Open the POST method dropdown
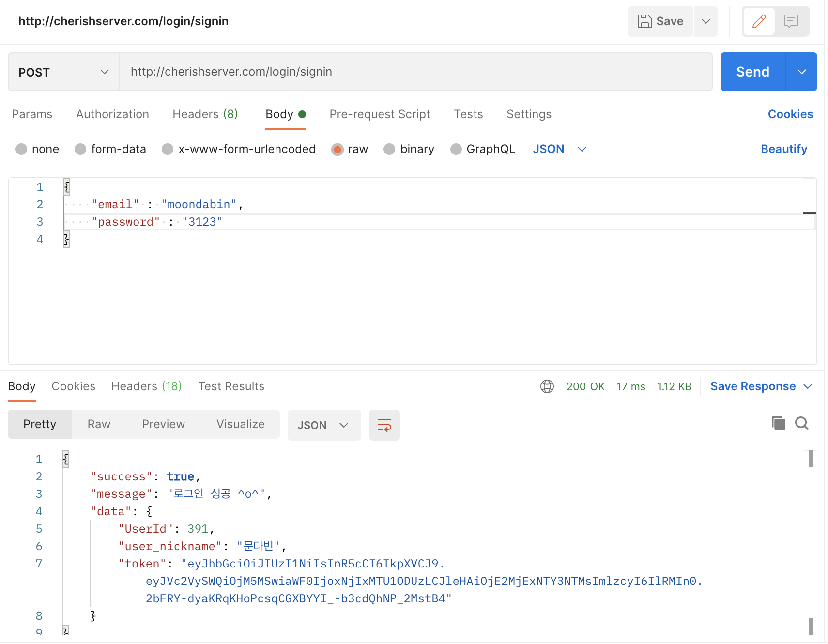This screenshot has width=828, height=644. pos(62,72)
